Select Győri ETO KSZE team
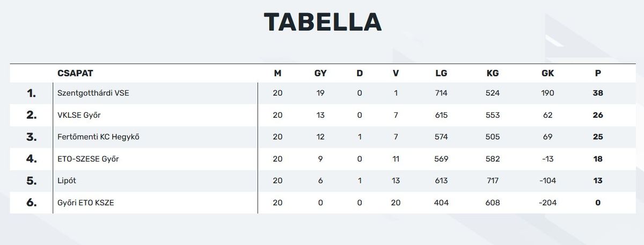The width and height of the screenshot is (644, 245). (86, 203)
